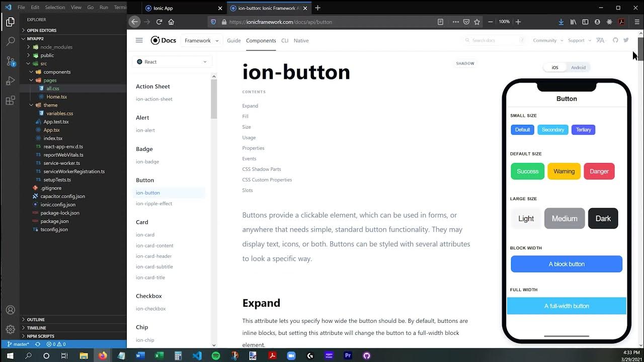Show Firefox sidebars

(585, 22)
